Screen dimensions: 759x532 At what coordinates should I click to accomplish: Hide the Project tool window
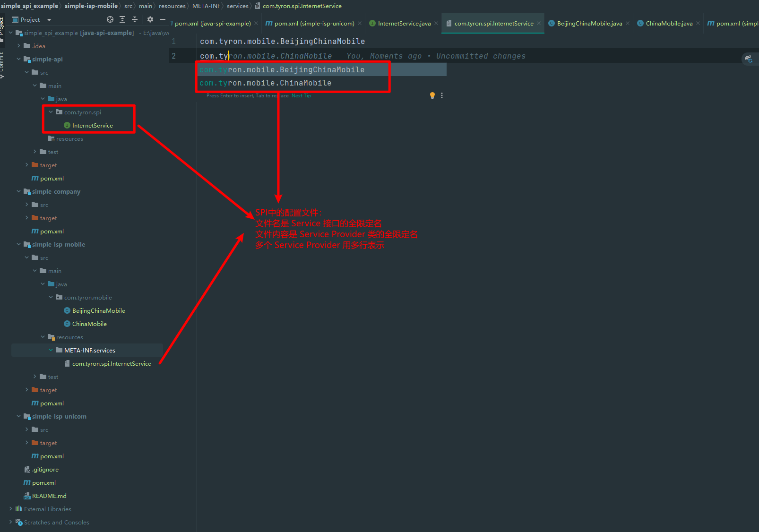tap(163, 19)
